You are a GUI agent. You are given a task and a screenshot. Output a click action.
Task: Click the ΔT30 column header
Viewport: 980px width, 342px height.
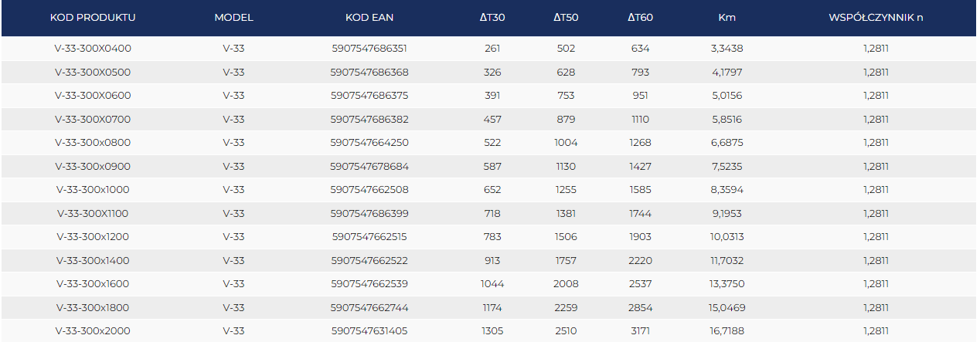[x=492, y=17]
